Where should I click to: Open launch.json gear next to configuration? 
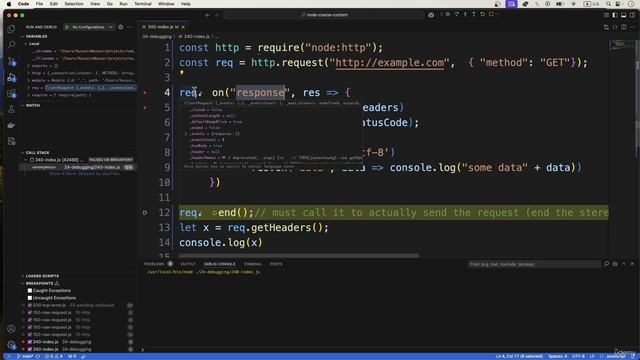pyautogui.click(x=120, y=27)
